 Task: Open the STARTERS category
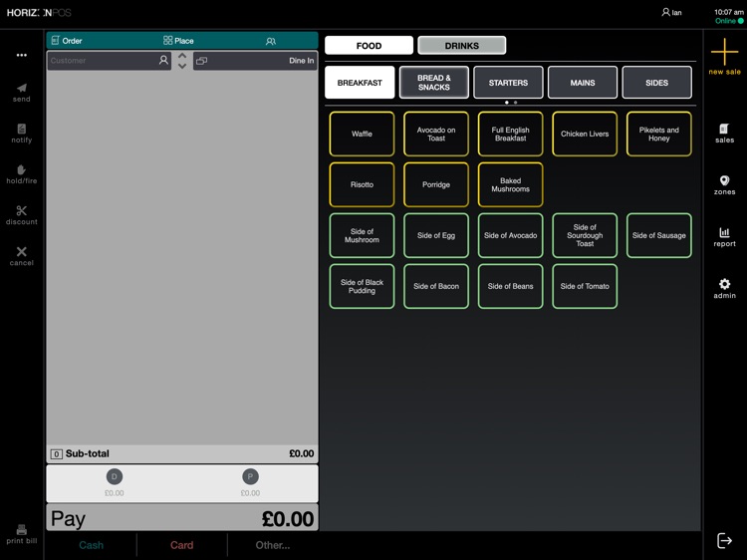click(508, 83)
